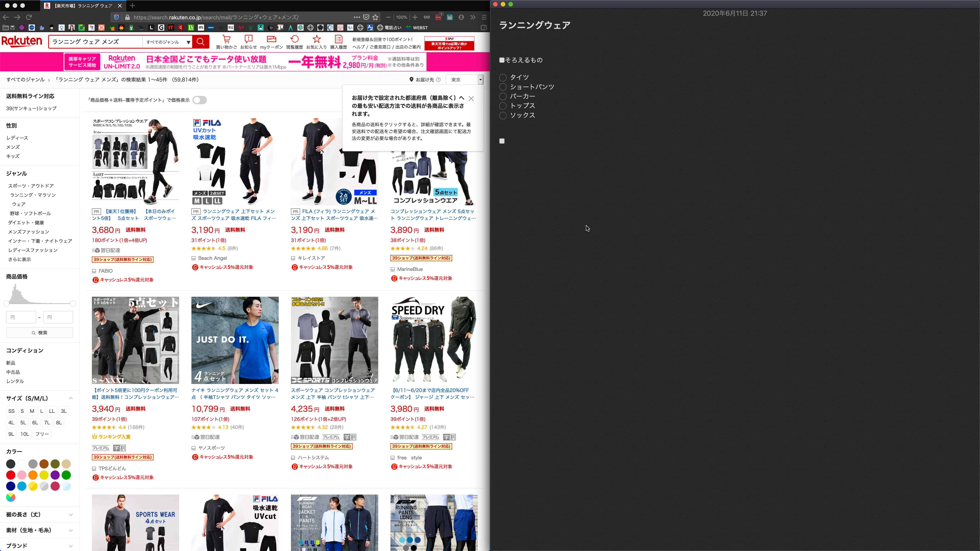Open the Firefox account icon
The width and height of the screenshot is (980, 551).
461,17
